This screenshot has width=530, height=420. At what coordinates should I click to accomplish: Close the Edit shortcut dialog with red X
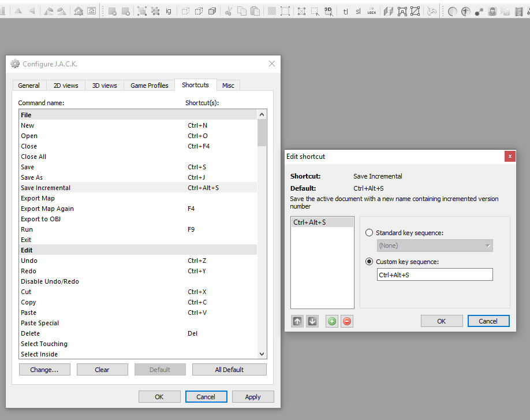510,157
